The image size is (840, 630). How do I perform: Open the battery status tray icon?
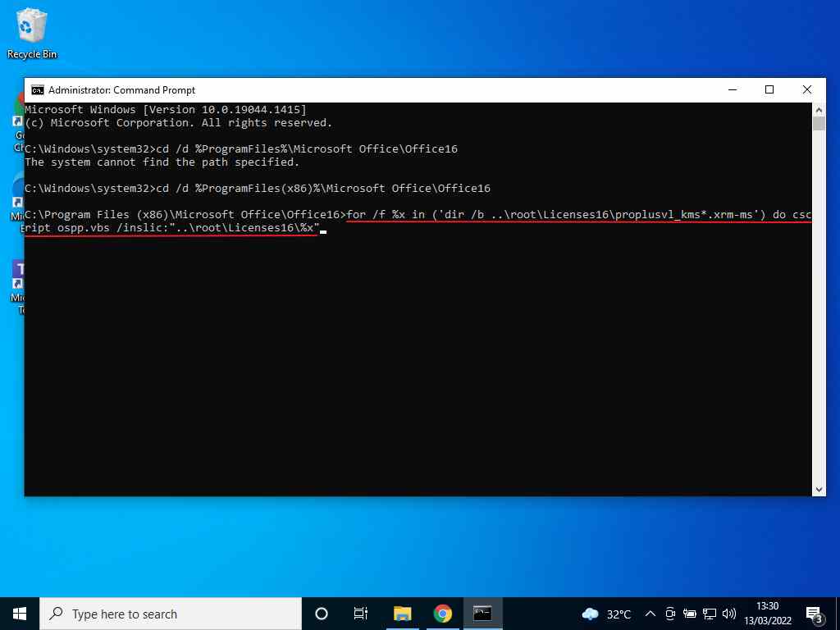click(x=689, y=614)
